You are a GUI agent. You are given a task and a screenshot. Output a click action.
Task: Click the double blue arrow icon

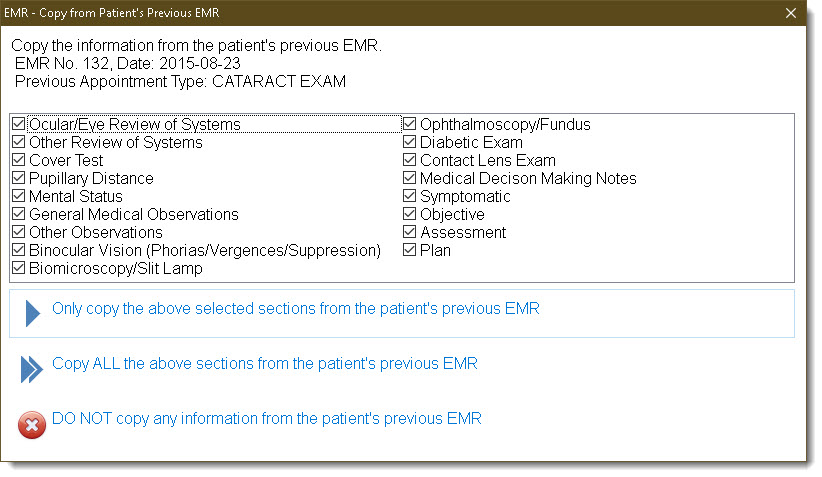tap(31, 370)
